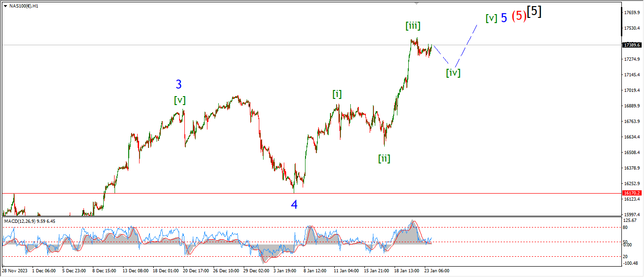
Task: Click the 28 Nov 2023 date label
Action: click(14, 271)
